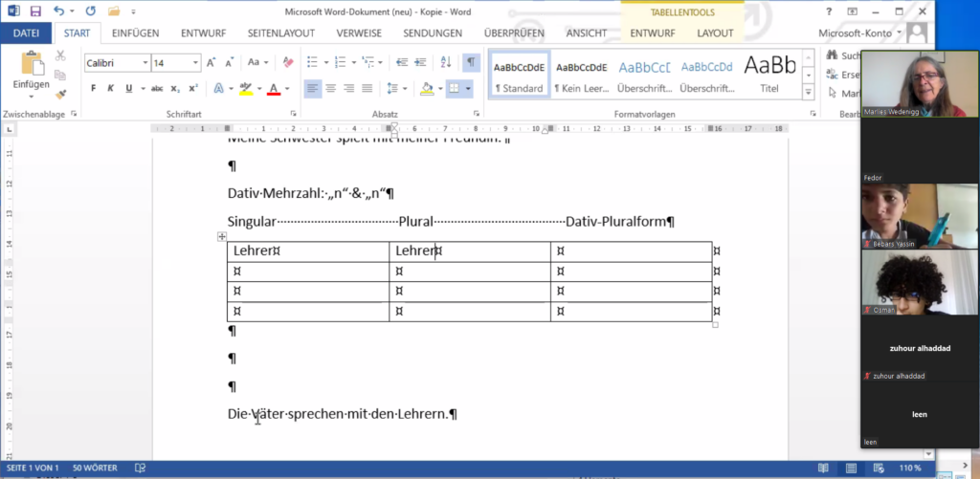Apply superscript formatting
Viewport: 980px width, 479px height.
pyautogui.click(x=193, y=89)
